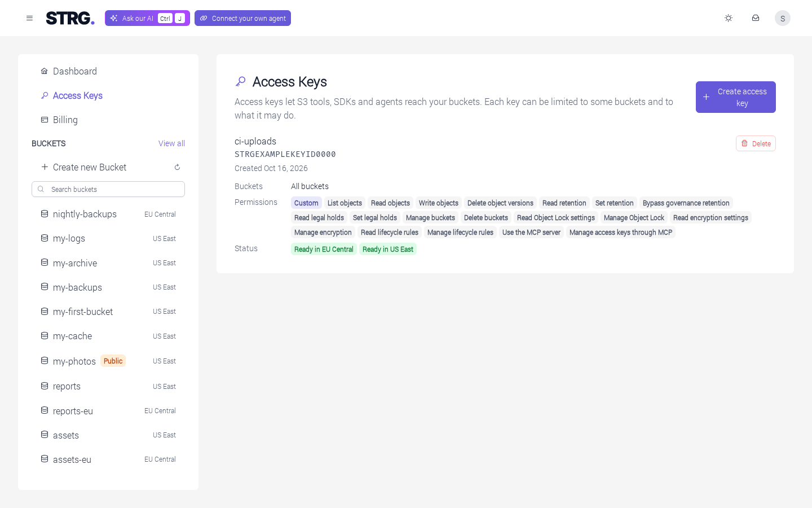The height and width of the screenshot is (508, 812).
Task: Open the user avatar S menu
Action: coord(783,18)
